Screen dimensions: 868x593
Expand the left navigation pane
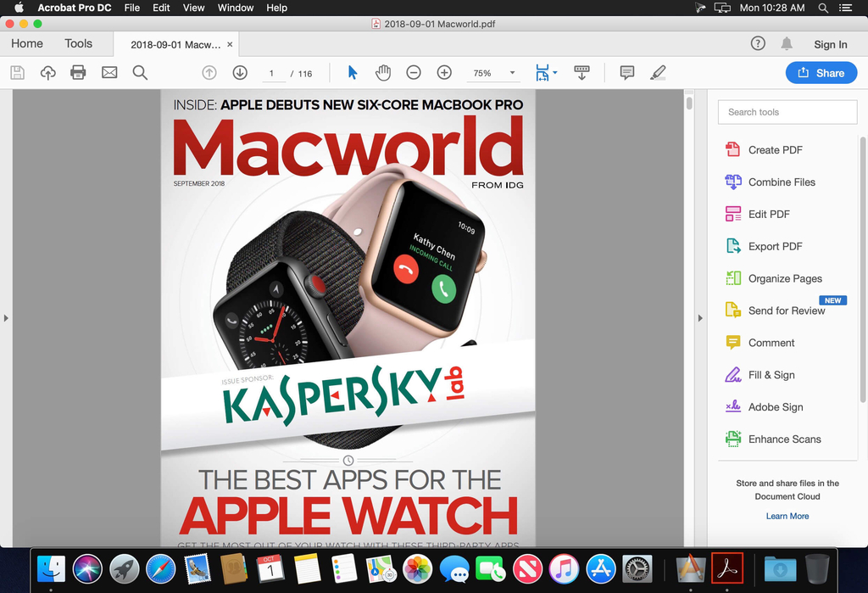point(6,318)
